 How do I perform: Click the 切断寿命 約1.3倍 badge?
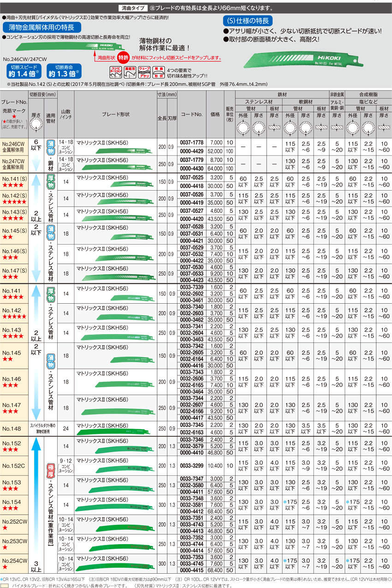tap(65, 71)
